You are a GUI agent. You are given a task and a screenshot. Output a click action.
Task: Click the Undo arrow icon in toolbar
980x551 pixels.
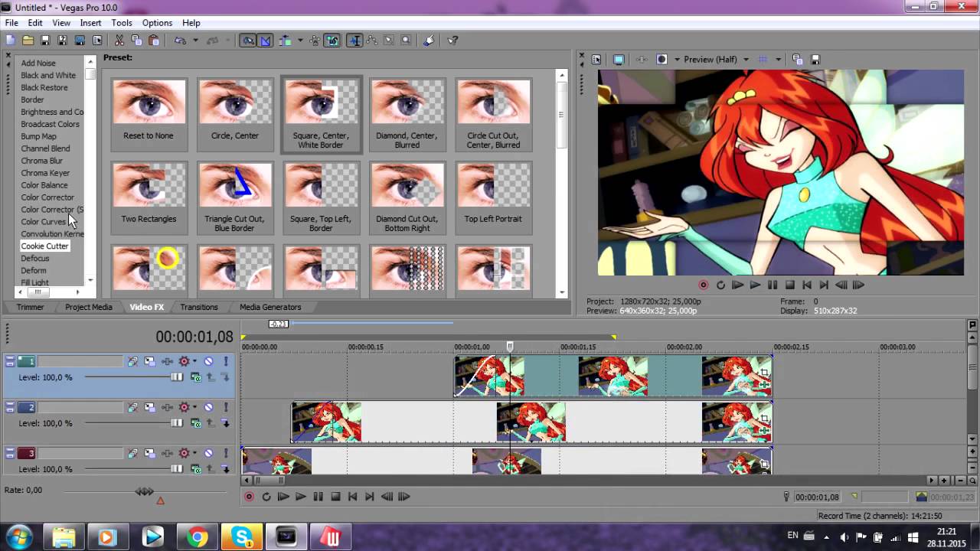pyautogui.click(x=180, y=41)
